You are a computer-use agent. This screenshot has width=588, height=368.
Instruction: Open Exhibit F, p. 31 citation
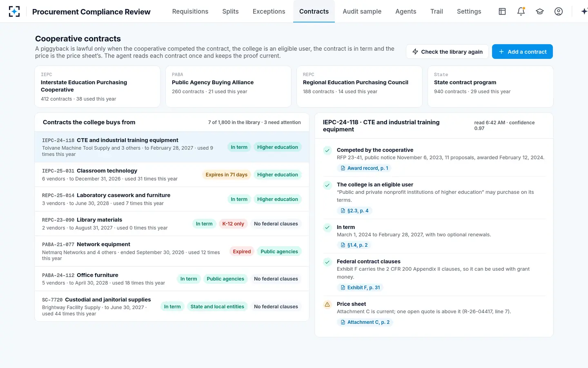click(x=360, y=287)
